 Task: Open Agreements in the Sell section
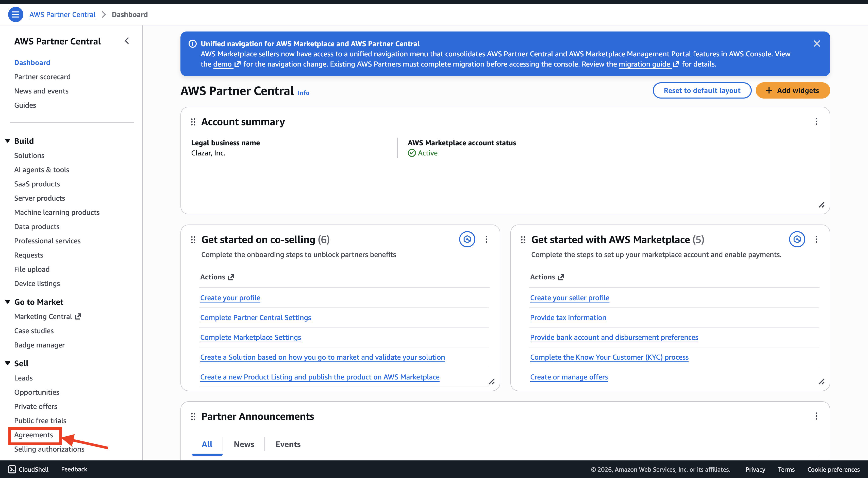33,435
